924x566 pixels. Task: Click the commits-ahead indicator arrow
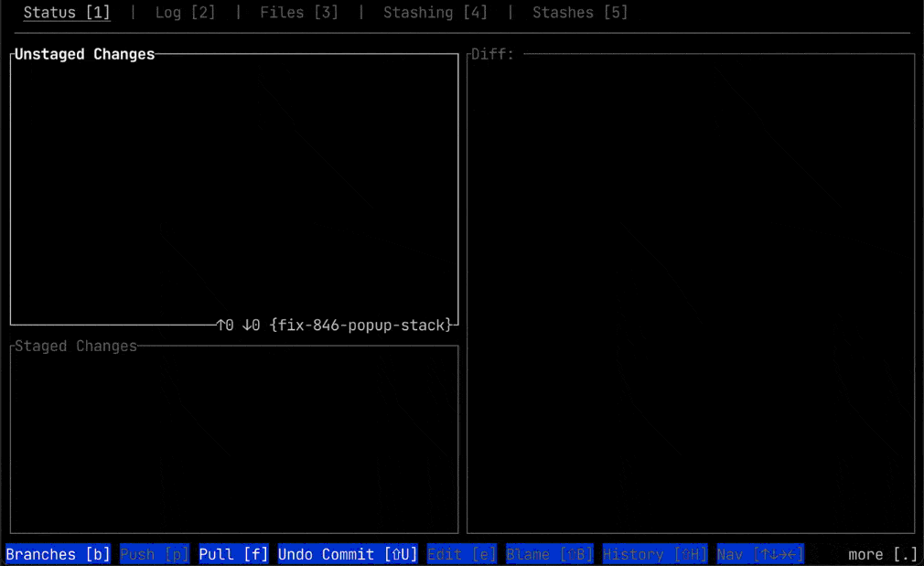(223, 325)
